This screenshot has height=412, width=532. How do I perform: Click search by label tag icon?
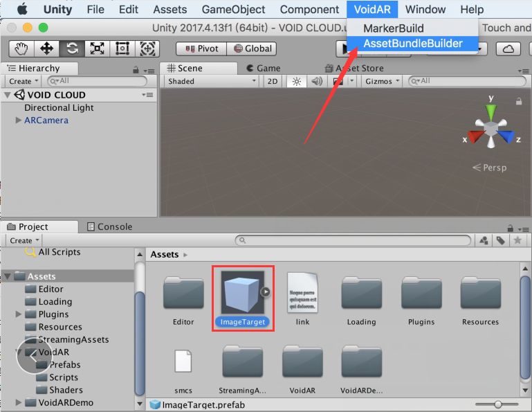pos(501,240)
